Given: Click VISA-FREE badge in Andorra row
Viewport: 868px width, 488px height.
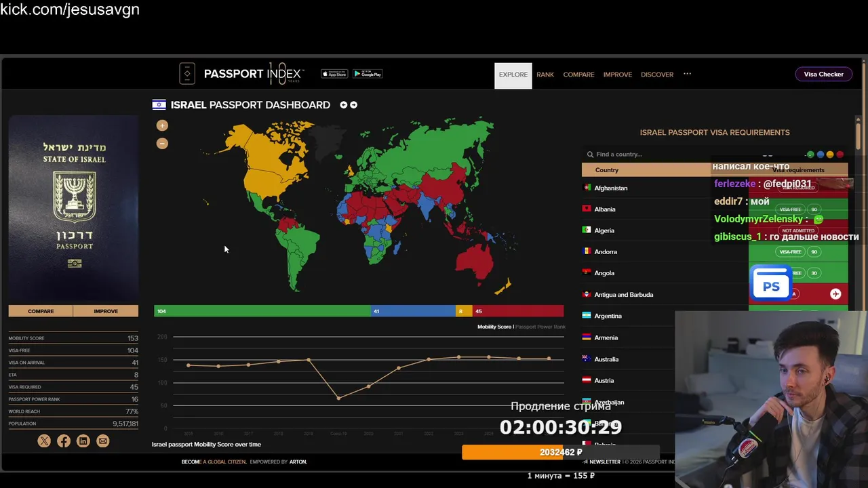Looking at the screenshot, I should point(790,251).
